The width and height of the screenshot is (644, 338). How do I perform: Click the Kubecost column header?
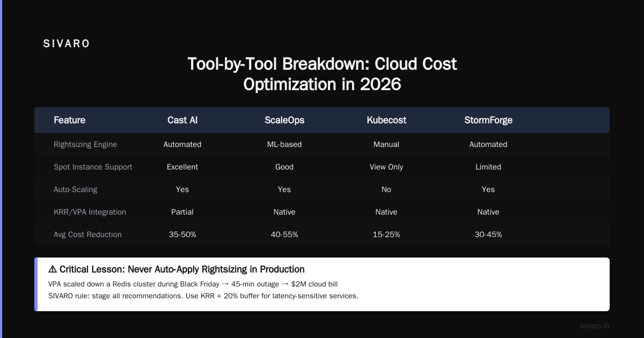click(386, 120)
